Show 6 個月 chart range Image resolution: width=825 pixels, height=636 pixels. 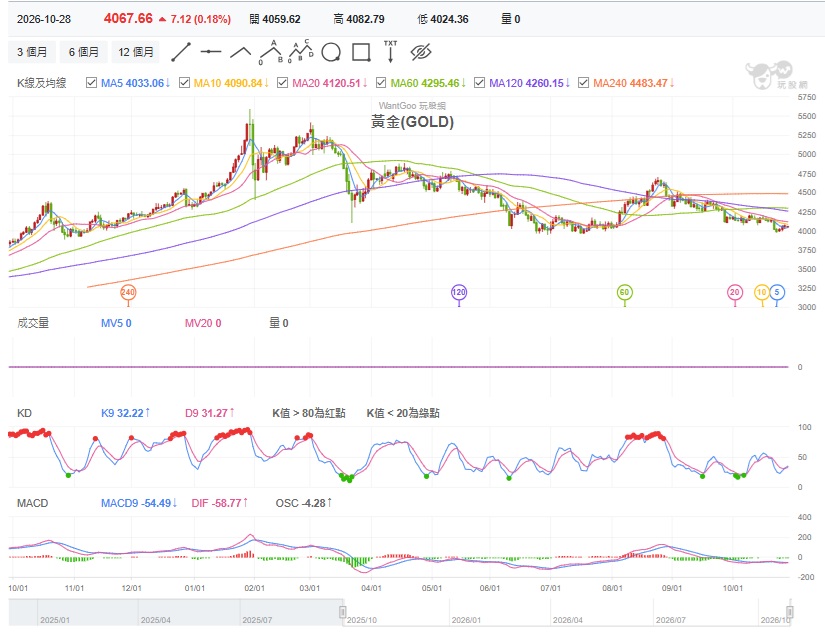pos(84,52)
